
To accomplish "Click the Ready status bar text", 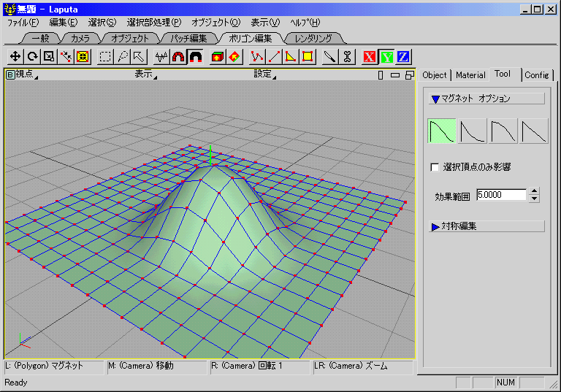I will tap(16, 383).
